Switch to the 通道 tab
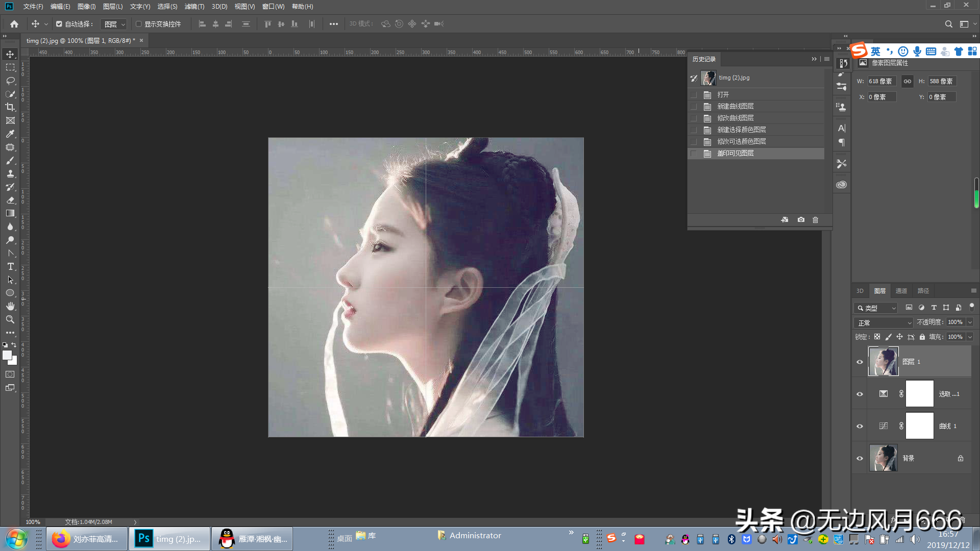This screenshot has height=551, width=980. 901,291
